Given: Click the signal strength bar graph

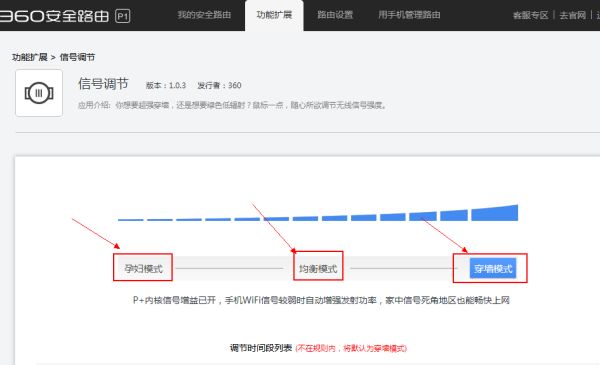Looking at the screenshot, I should point(318,213).
